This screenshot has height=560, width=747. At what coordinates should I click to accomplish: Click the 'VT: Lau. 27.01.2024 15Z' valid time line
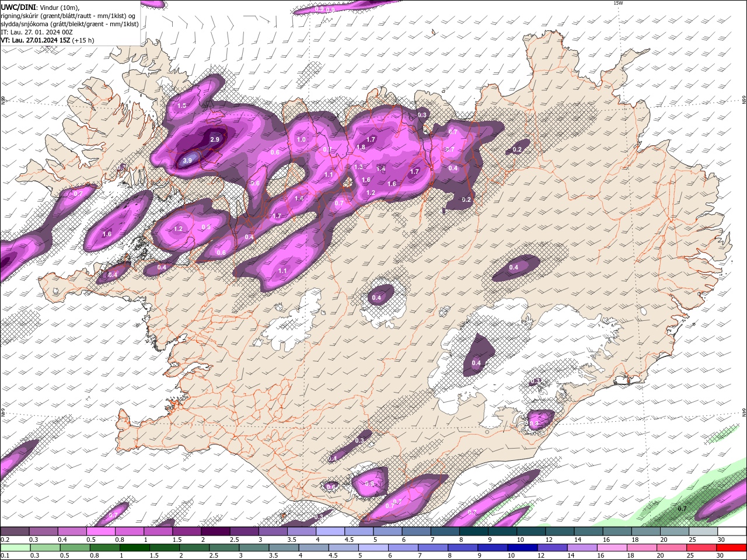click(x=47, y=40)
